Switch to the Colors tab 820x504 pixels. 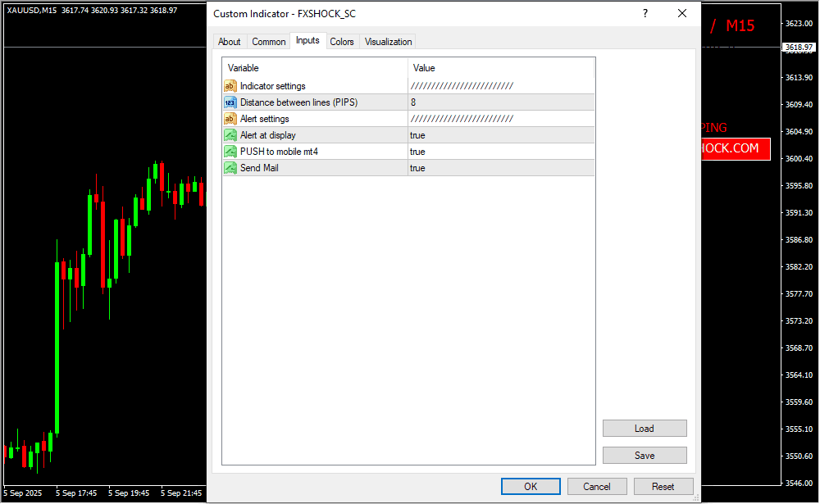[342, 42]
